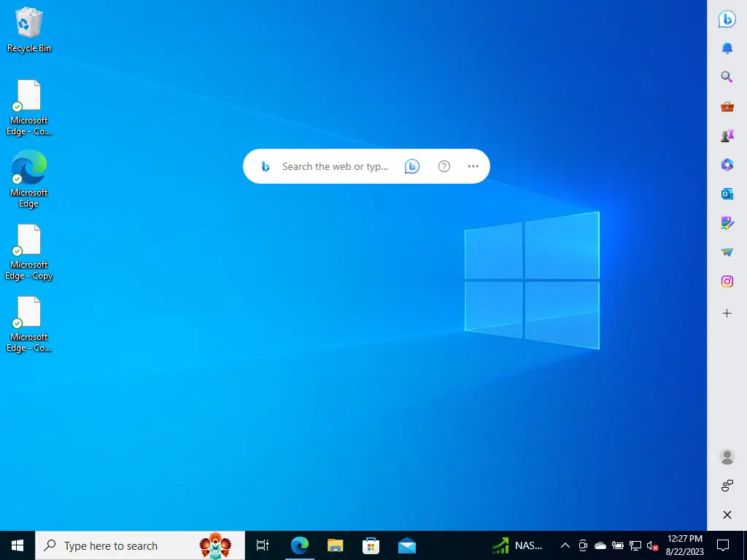Click the Bing logo in the search bar

[x=266, y=166]
